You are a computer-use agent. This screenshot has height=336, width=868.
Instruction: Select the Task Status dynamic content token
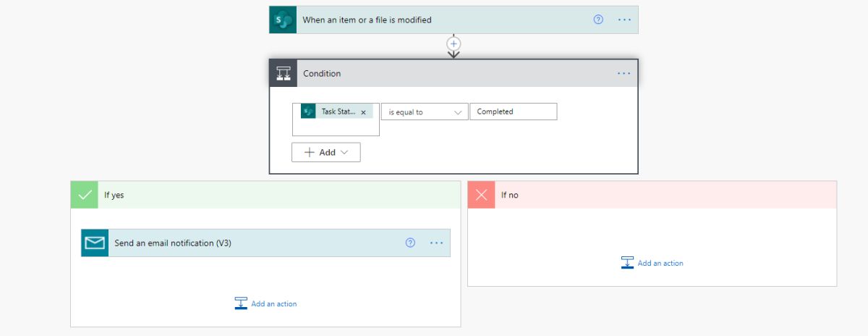(x=336, y=112)
